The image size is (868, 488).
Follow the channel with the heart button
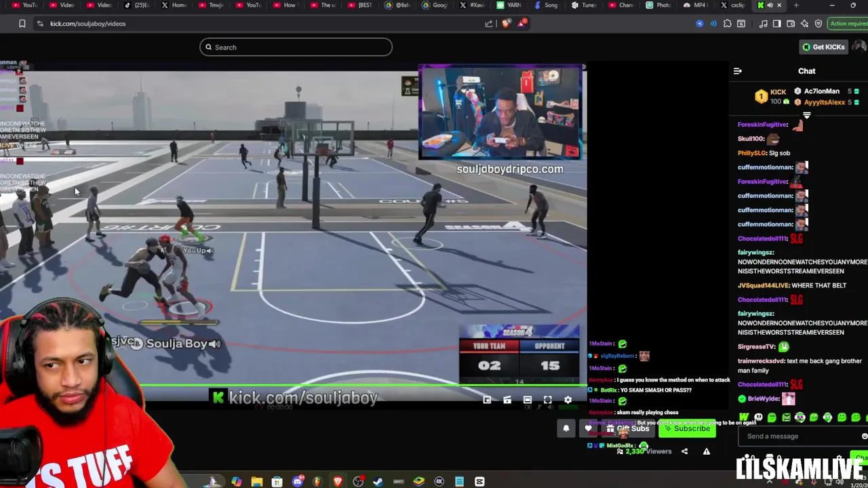tap(589, 428)
